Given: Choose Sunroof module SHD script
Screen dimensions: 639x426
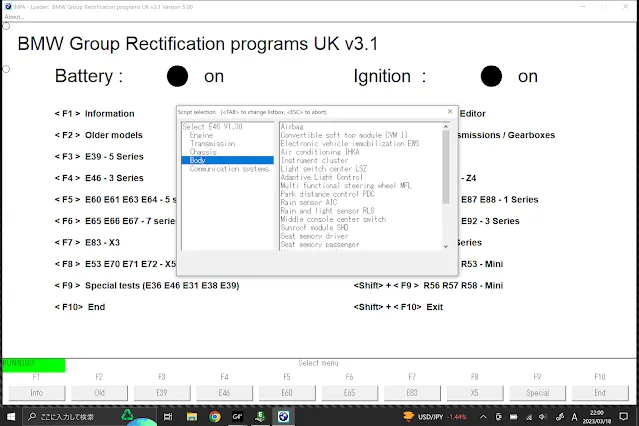Looking at the screenshot, I should point(314,228).
